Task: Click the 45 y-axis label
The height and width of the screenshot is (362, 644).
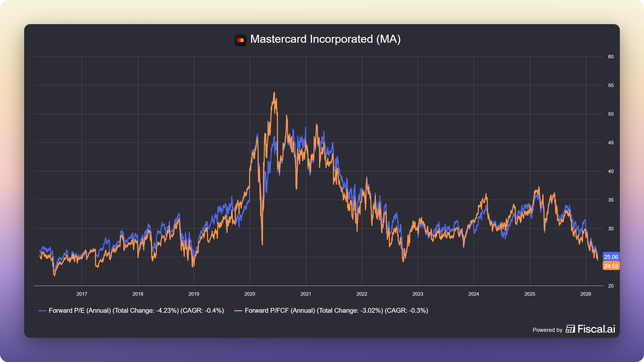Action: coord(611,143)
